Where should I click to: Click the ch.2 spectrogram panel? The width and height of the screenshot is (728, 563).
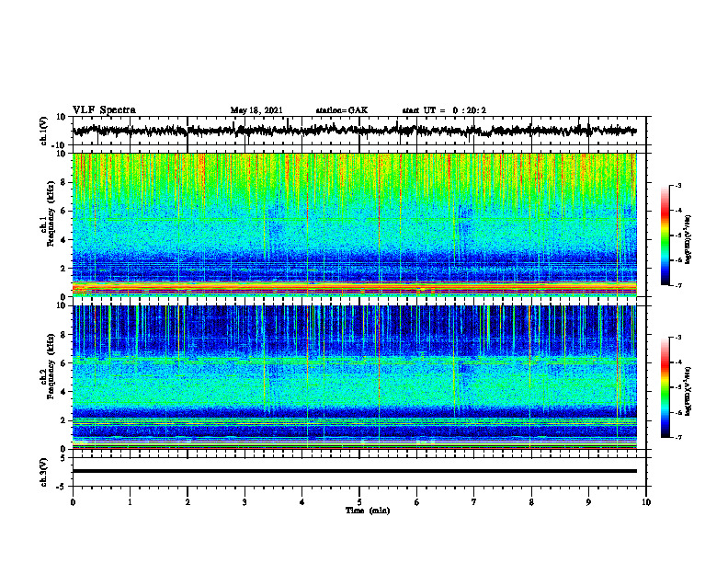(x=354, y=377)
